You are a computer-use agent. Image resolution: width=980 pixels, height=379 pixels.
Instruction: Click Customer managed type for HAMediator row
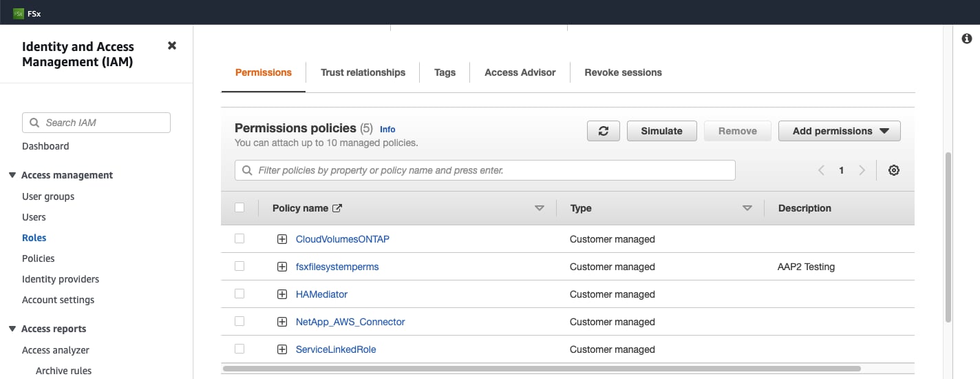click(612, 294)
